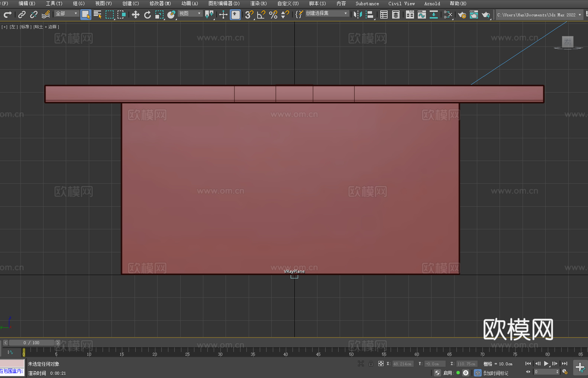The width and height of the screenshot is (588, 378).
Task: Toggle the Scene Explorer
Action: click(384, 14)
